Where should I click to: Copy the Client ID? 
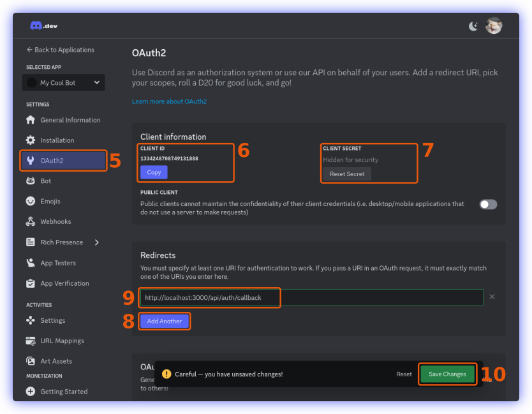tap(154, 172)
